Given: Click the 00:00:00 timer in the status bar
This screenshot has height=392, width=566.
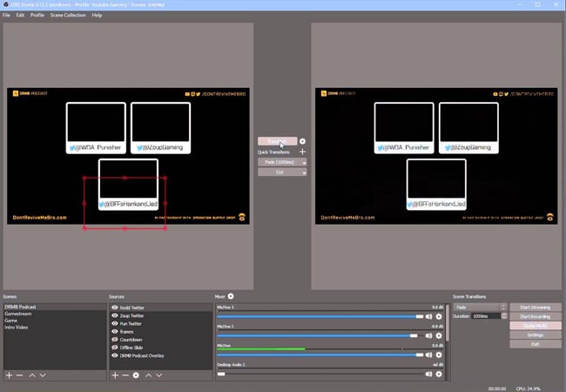Looking at the screenshot, I should (497, 389).
